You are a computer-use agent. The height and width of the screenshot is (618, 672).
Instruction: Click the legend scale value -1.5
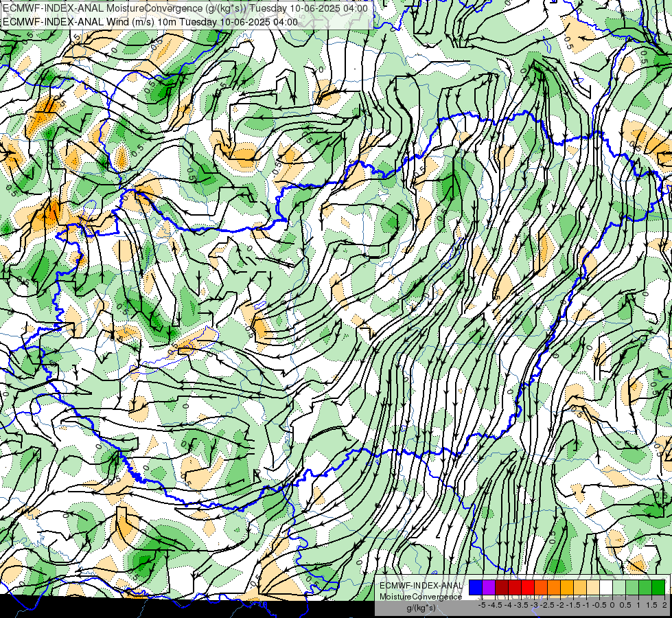click(572, 605)
